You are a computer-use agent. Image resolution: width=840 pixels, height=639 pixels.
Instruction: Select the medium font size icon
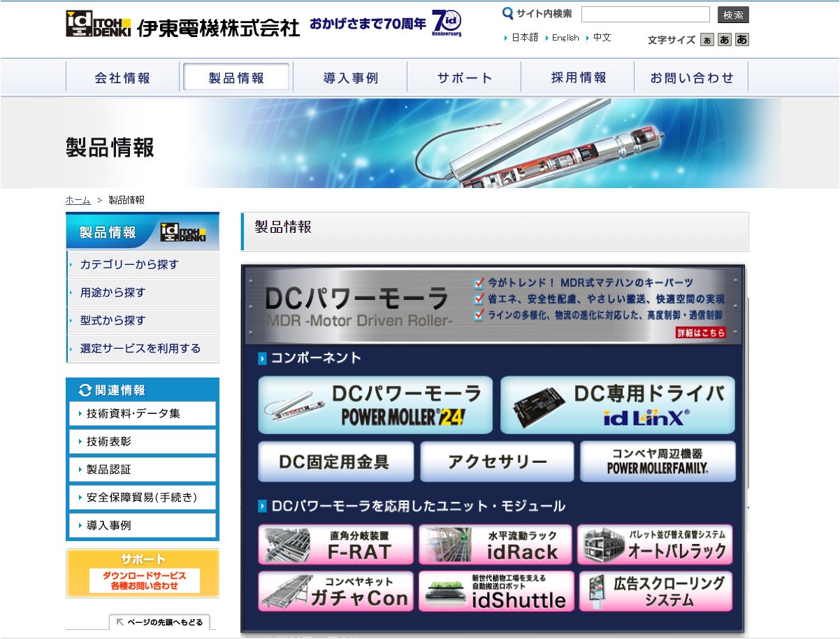click(x=725, y=40)
